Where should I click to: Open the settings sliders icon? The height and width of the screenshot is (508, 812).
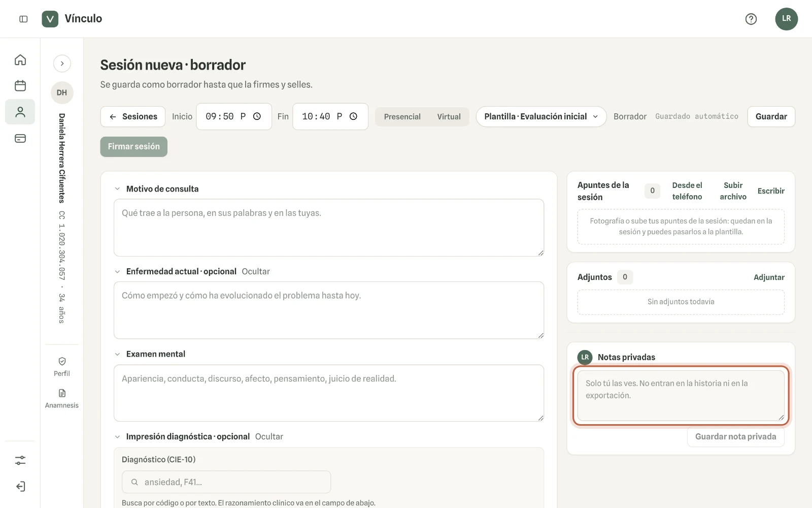click(20, 460)
